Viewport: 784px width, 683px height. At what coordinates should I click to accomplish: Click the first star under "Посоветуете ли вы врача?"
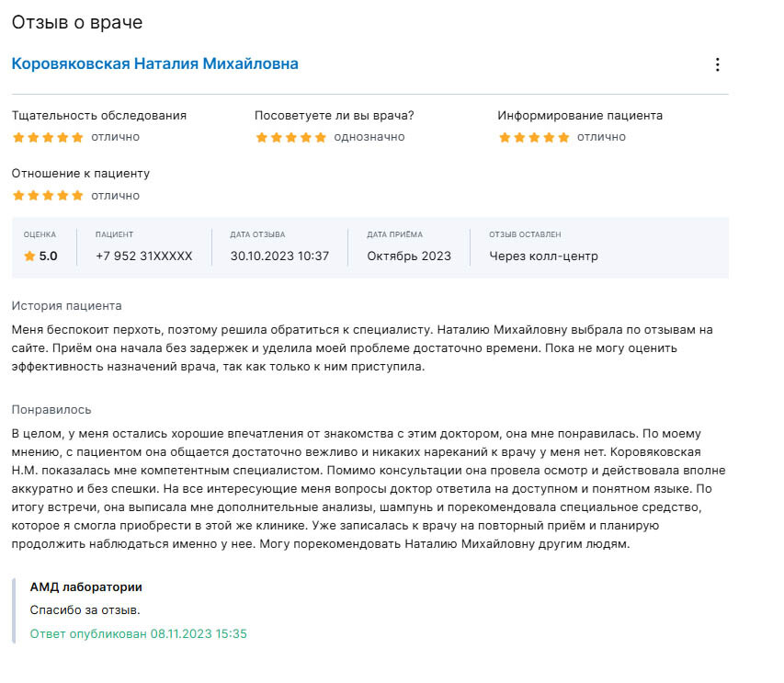[261, 137]
